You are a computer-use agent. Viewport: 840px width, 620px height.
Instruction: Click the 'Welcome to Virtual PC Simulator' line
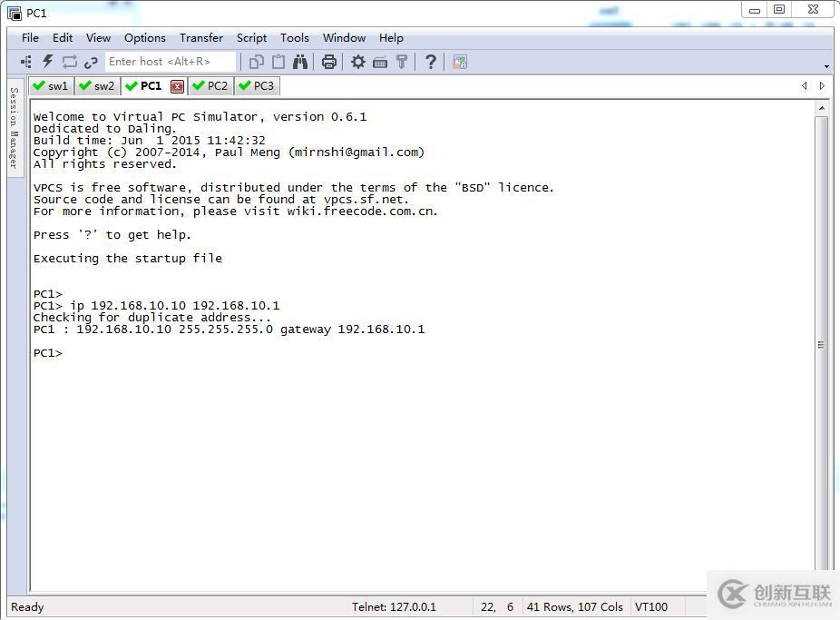point(200,117)
